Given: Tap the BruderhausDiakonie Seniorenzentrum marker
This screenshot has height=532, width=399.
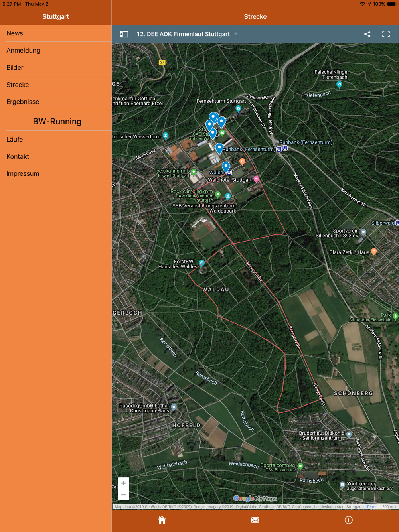Looking at the screenshot, I should point(349,434).
